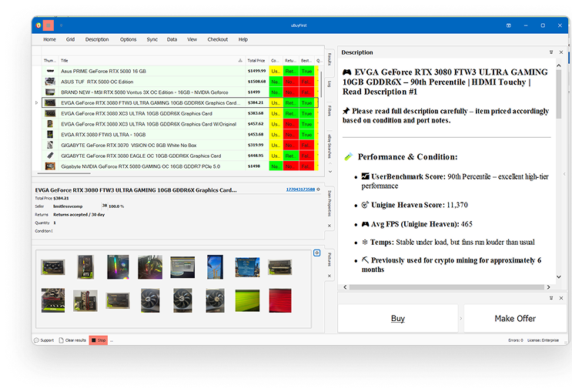This screenshot has height=392, width=572.
Task: Select the Pictures side tab
Action: pos(329,260)
